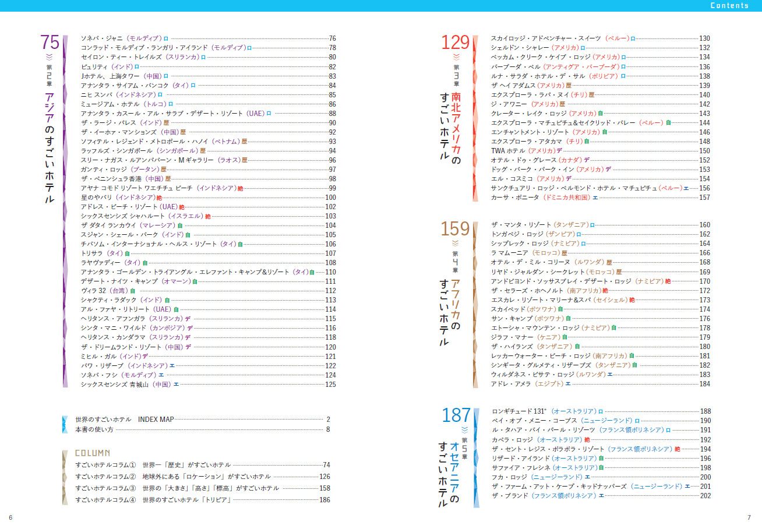
Task: Open the 世界のすごいホテル INDEX MAP entry
Action: pos(125,420)
